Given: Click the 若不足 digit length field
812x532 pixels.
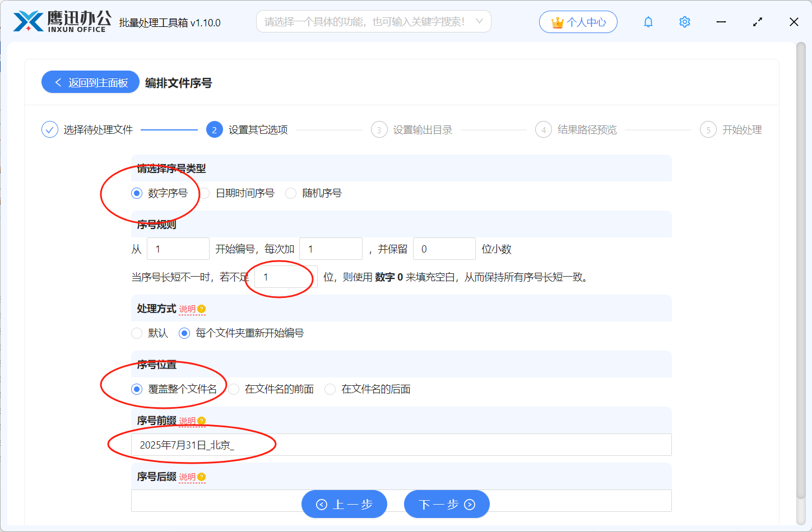Looking at the screenshot, I should pos(286,277).
